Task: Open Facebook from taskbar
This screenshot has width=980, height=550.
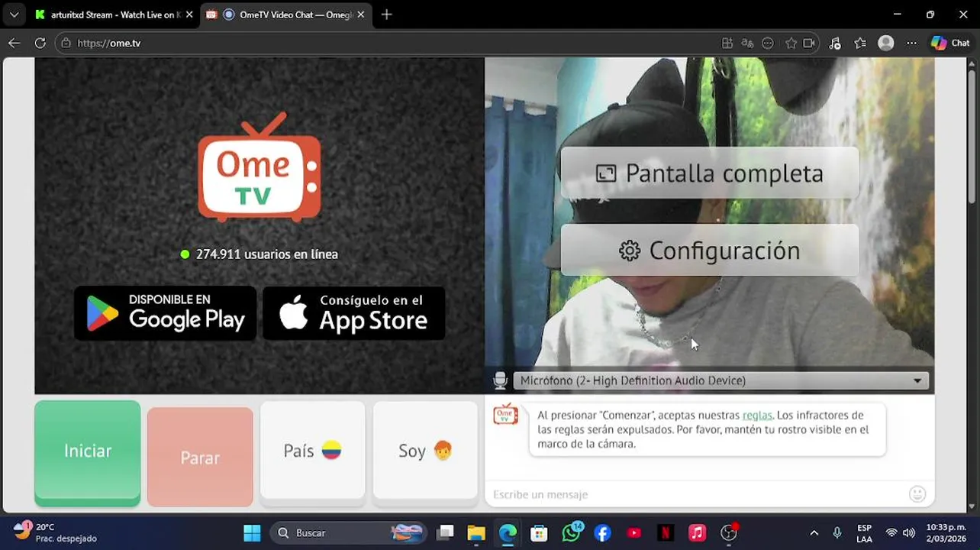Action: [x=602, y=532]
